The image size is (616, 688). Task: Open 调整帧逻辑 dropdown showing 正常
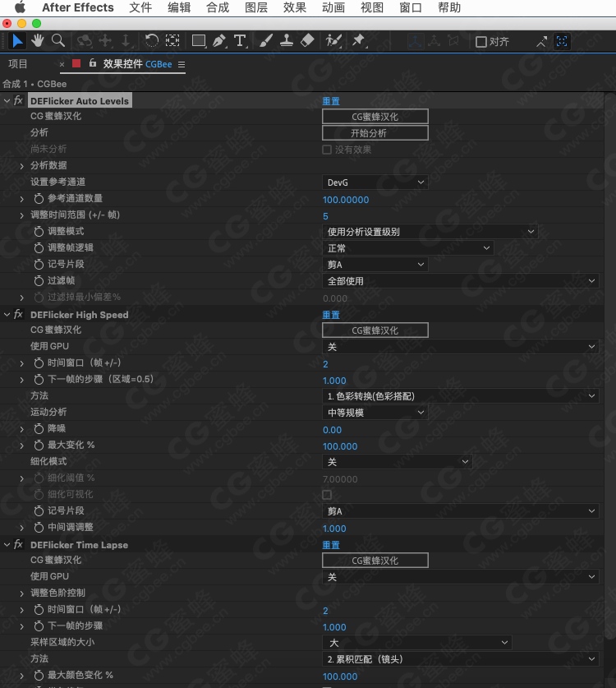408,248
